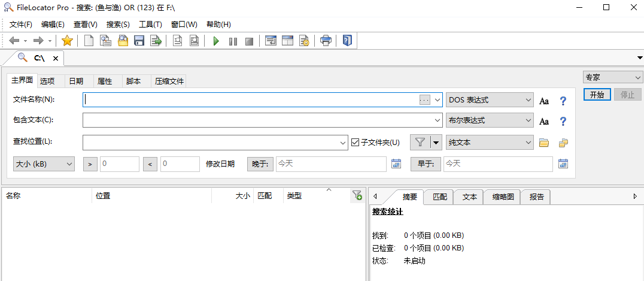This screenshot has height=281, width=644.
Task: Click the save floppy disk icon
Action: coord(139,41)
